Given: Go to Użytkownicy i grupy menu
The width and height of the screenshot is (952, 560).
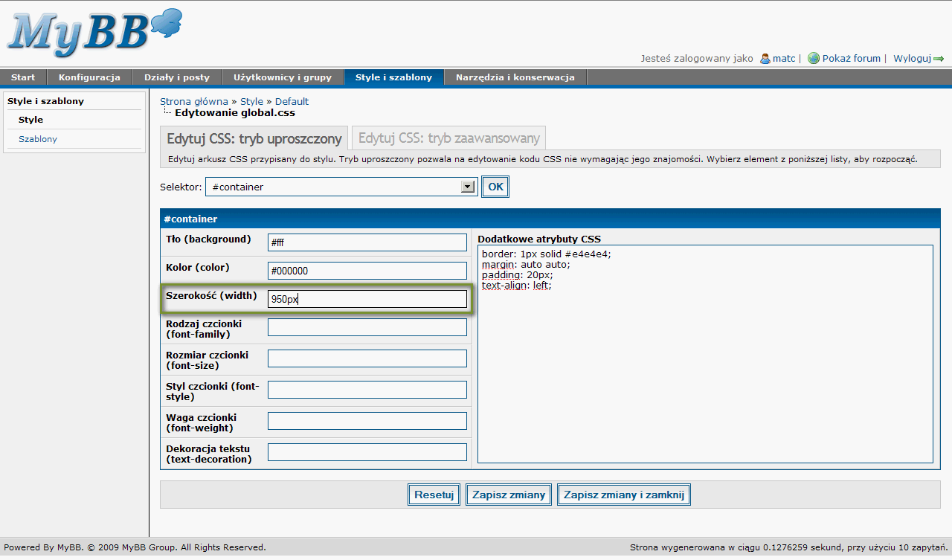Looking at the screenshot, I should [x=283, y=77].
